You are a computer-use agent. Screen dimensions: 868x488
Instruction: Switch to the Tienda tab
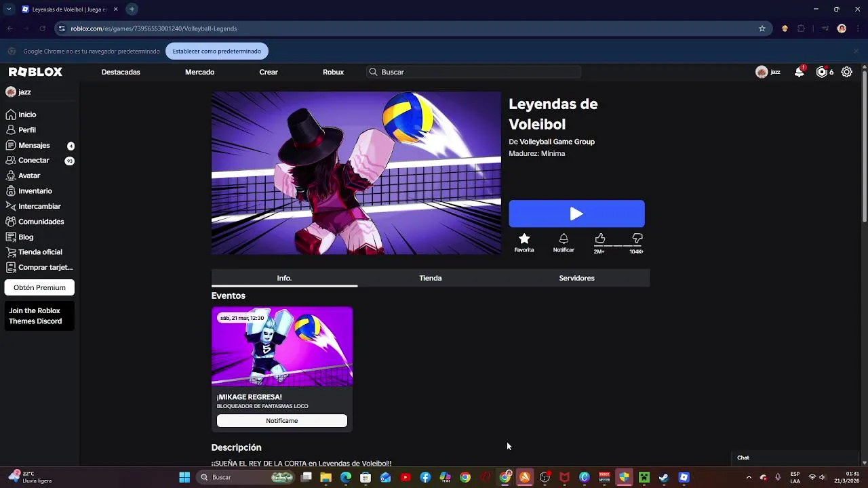pos(431,278)
